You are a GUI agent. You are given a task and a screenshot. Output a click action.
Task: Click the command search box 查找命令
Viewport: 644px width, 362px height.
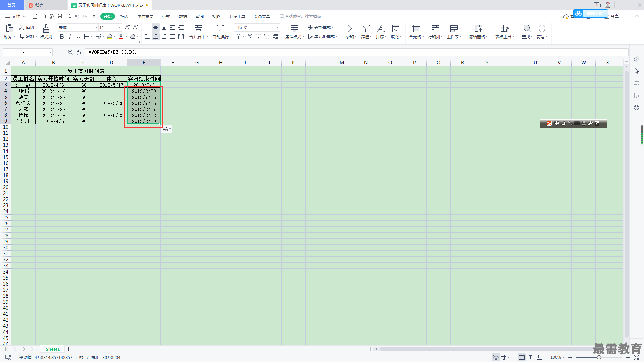coord(300,16)
